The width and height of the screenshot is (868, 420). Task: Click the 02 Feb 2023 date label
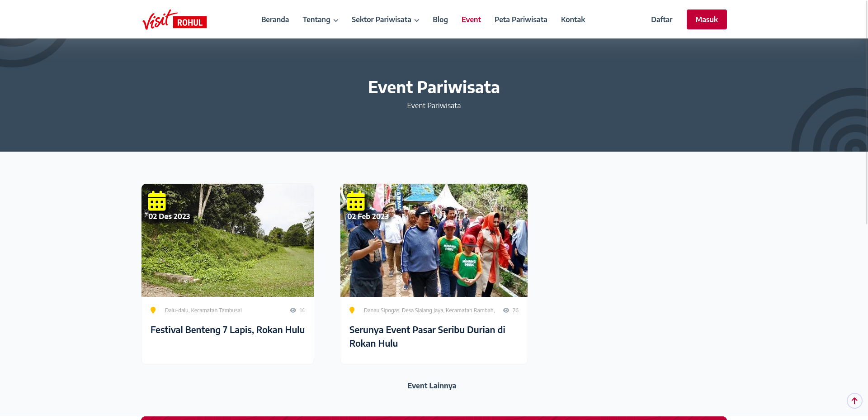pyautogui.click(x=368, y=216)
